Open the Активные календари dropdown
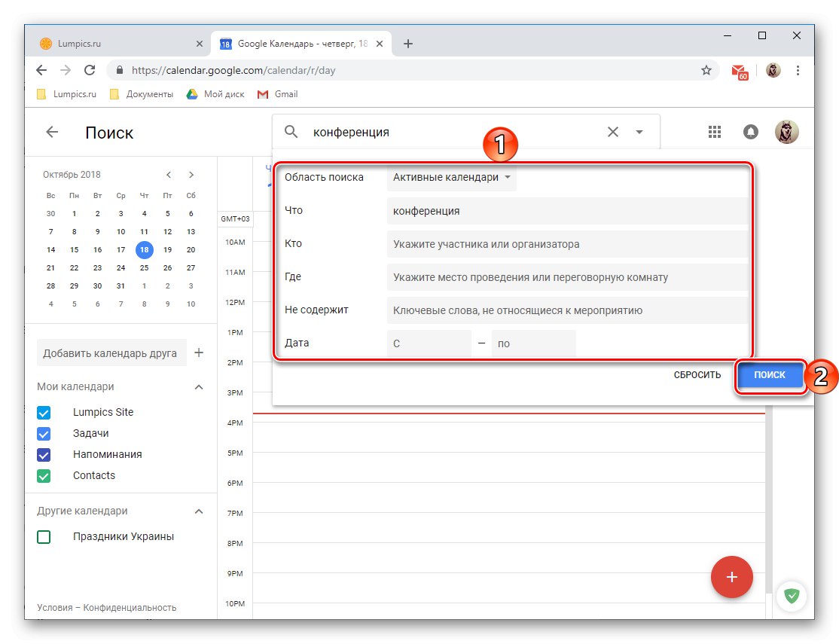Image resolution: width=839 pixels, height=644 pixels. coord(450,177)
